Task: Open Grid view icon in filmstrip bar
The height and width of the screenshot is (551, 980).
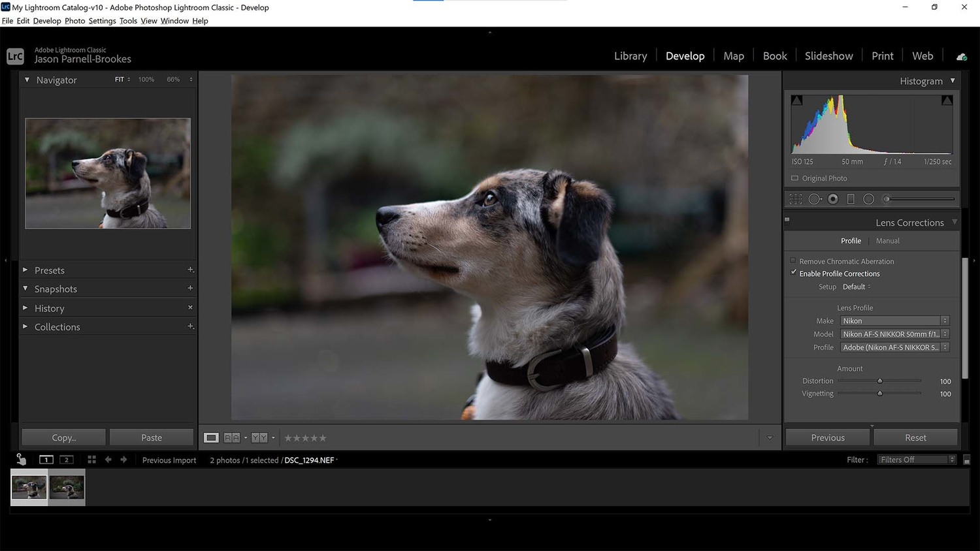Action: point(91,460)
